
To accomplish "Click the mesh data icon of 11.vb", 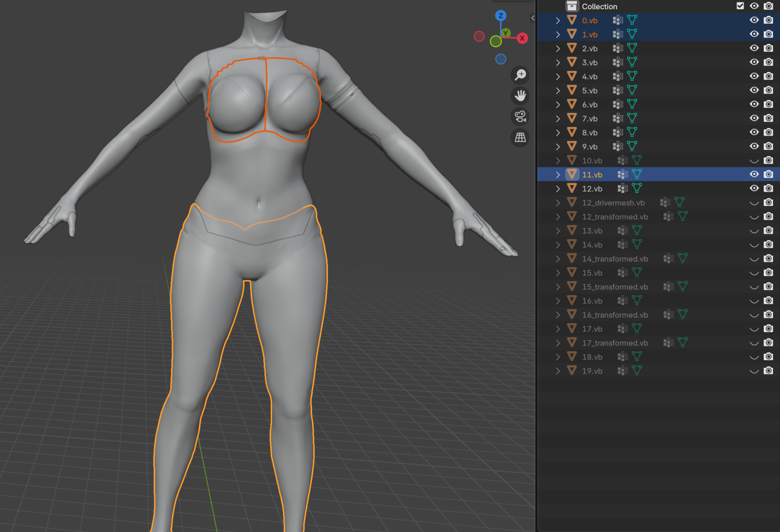I will 637,174.
